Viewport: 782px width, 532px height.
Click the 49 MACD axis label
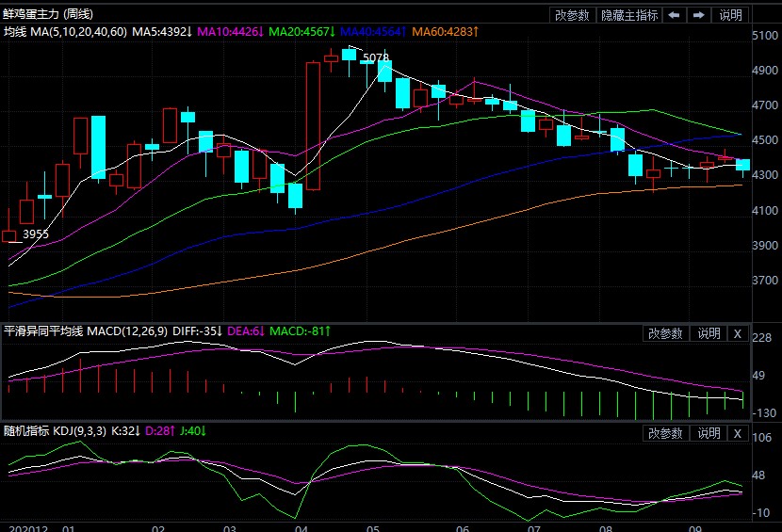758,376
